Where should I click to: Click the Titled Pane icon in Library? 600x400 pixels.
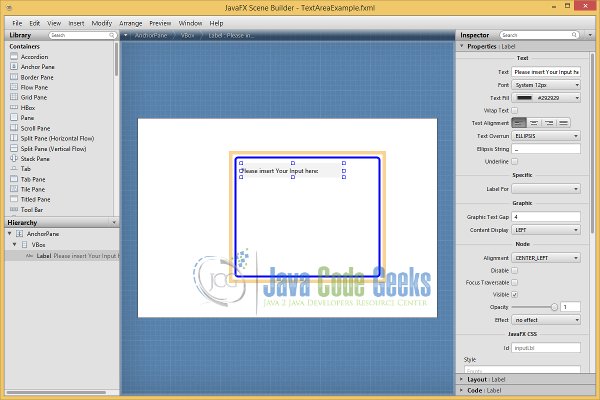(14, 199)
